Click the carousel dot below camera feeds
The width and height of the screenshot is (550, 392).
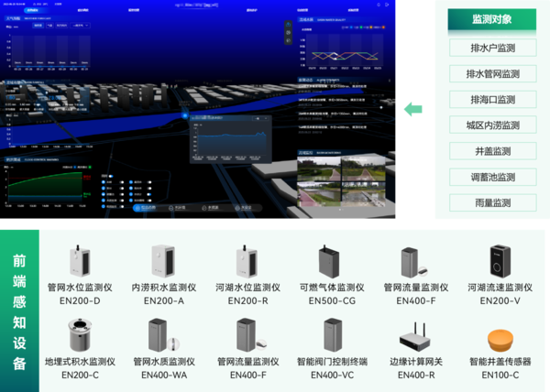(x=340, y=210)
